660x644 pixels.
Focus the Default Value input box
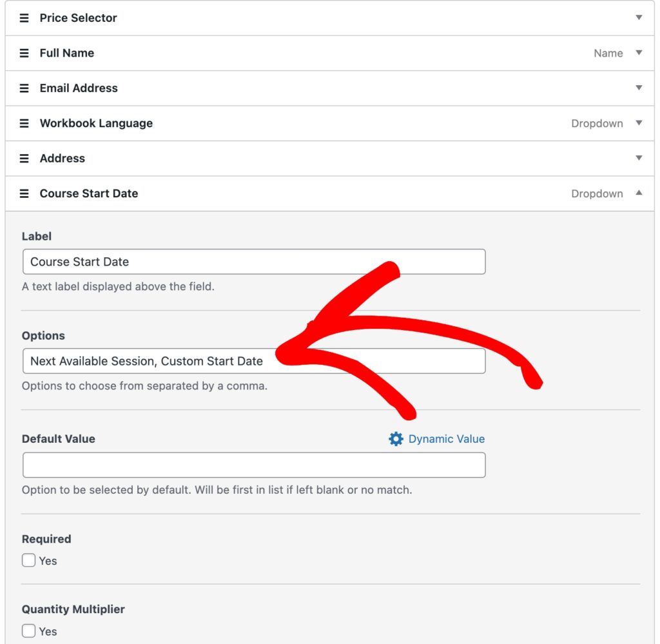pos(253,465)
